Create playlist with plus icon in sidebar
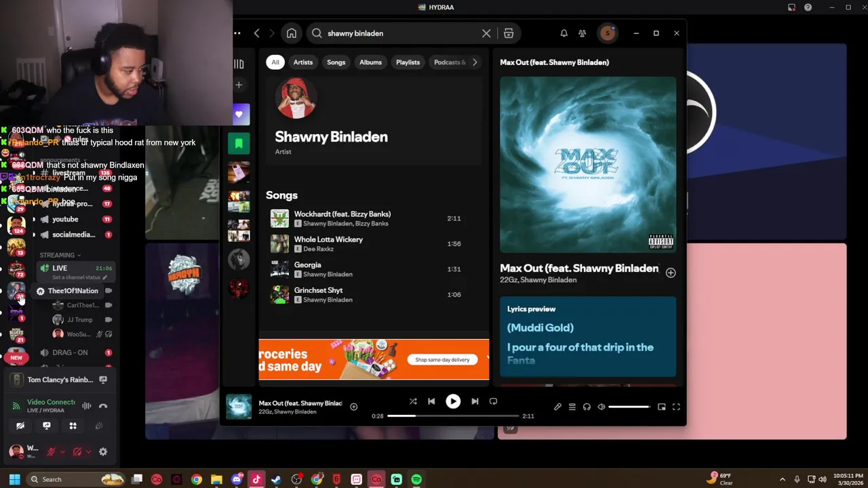This screenshot has height=488, width=868. (239, 85)
